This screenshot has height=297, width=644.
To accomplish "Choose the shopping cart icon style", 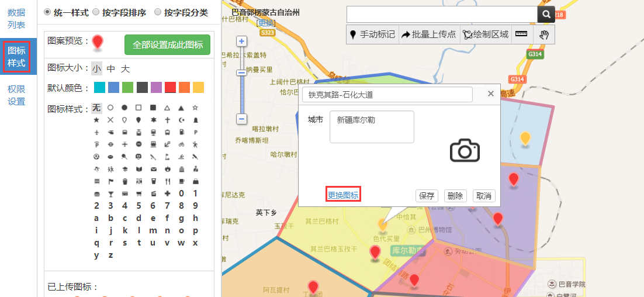I will point(139,194).
